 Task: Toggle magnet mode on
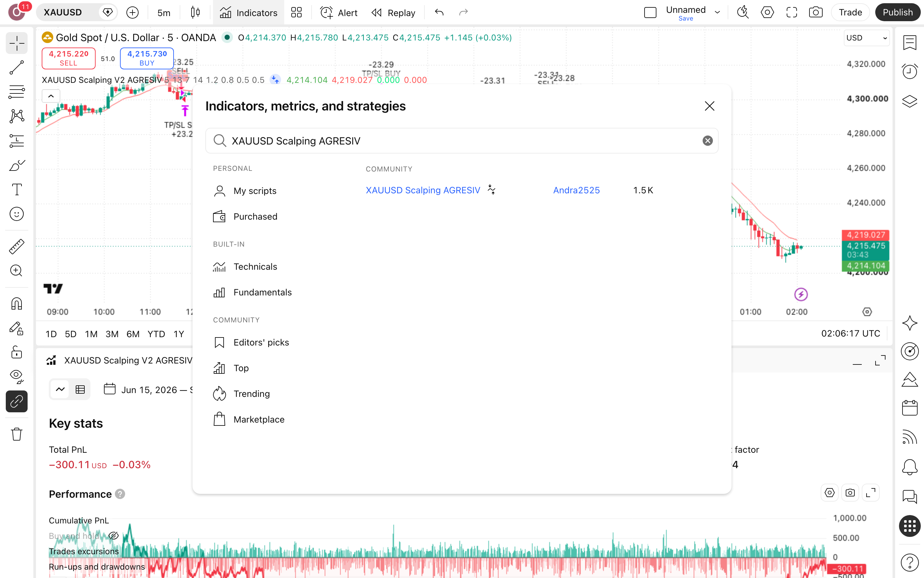point(16,304)
